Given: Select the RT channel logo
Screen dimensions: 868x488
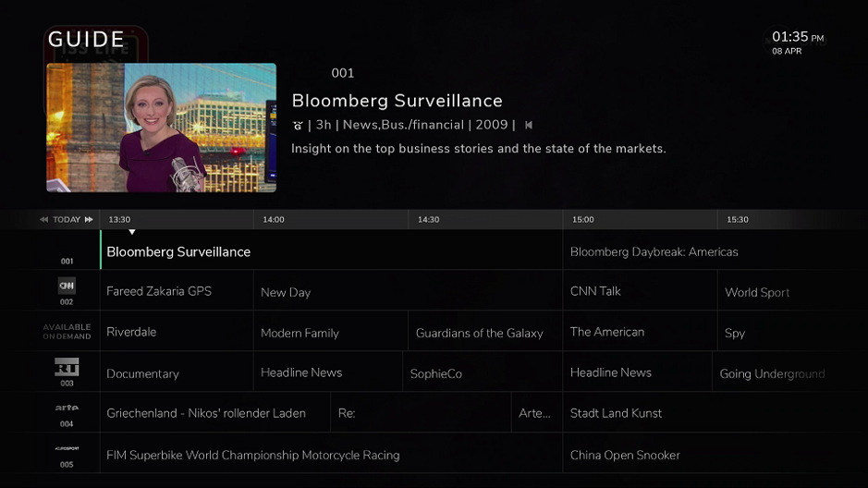Looking at the screenshot, I should [x=67, y=367].
